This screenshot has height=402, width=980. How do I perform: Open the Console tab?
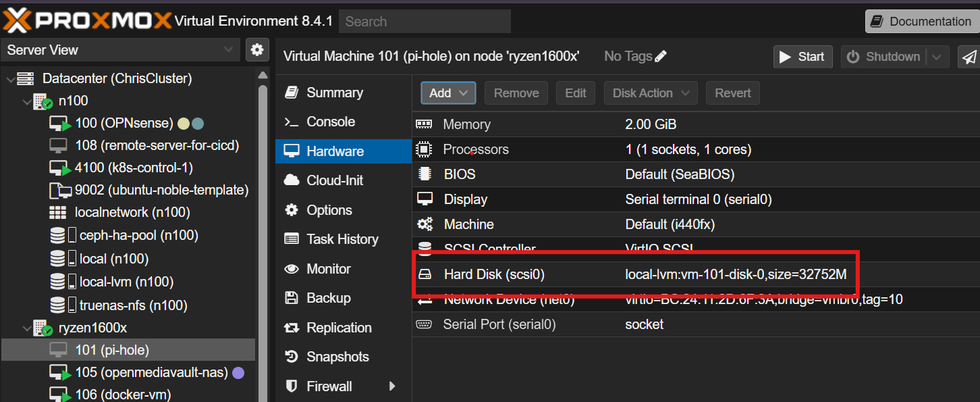344,122
